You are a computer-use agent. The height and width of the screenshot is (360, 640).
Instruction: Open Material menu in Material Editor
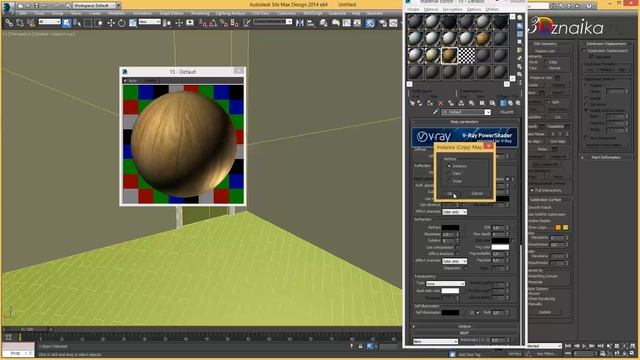click(431, 9)
